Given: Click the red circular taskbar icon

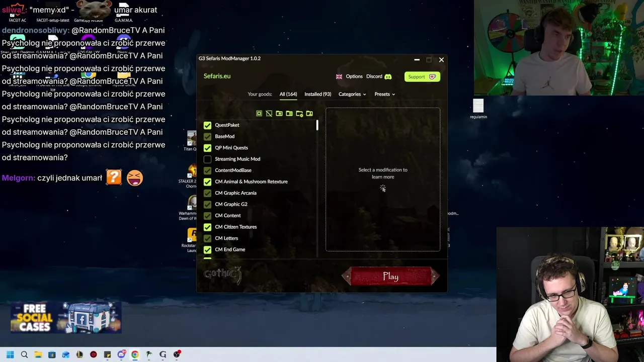Looking at the screenshot, I should (x=94, y=354).
